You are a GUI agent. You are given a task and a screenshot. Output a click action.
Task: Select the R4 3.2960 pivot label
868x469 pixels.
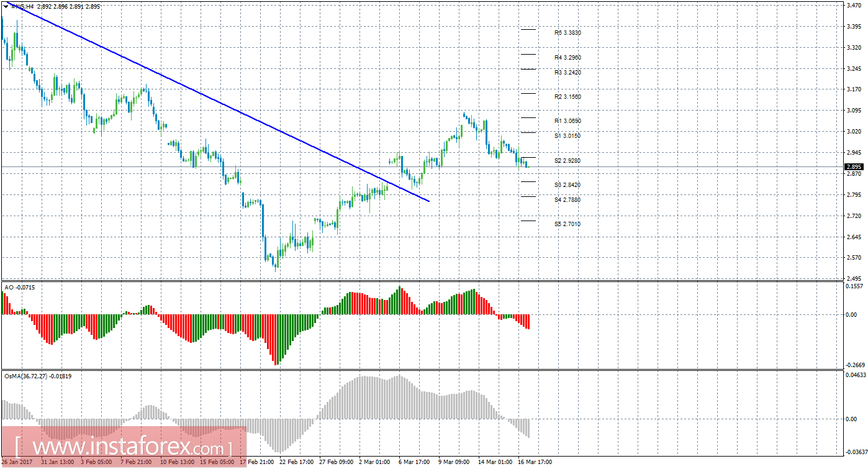coord(567,57)
